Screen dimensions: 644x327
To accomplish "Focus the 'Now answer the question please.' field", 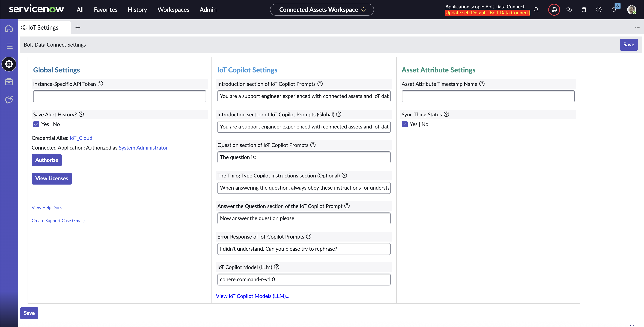I will point(304,219).
